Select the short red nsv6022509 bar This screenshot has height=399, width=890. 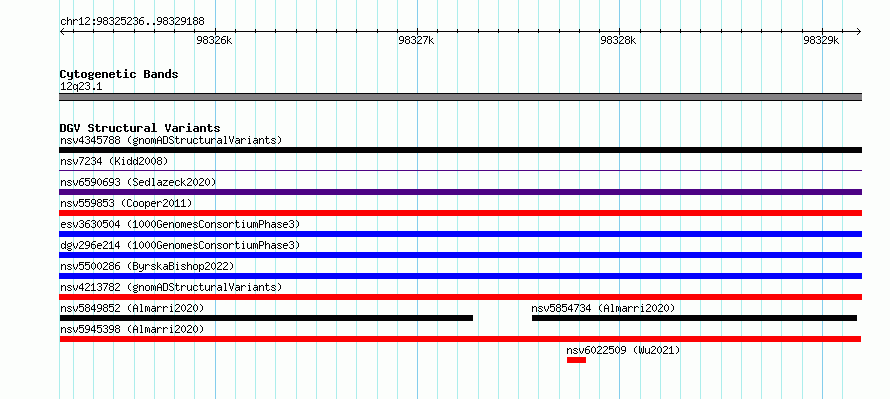[x=576, y=360]
